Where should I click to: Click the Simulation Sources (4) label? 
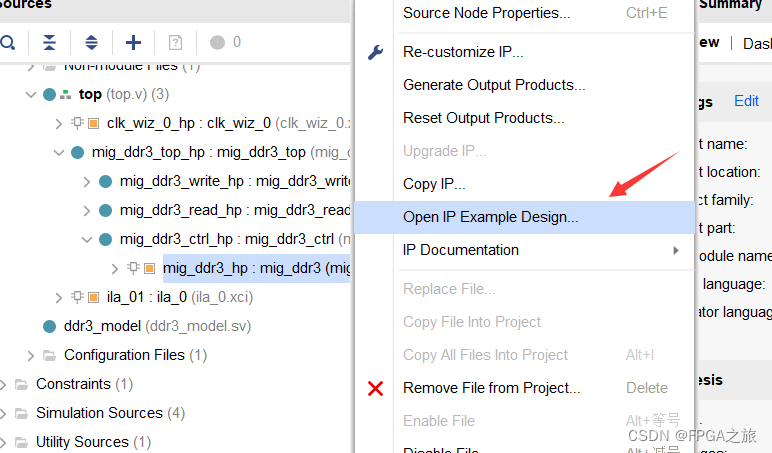pyautogui.click(x=110, y=413)
